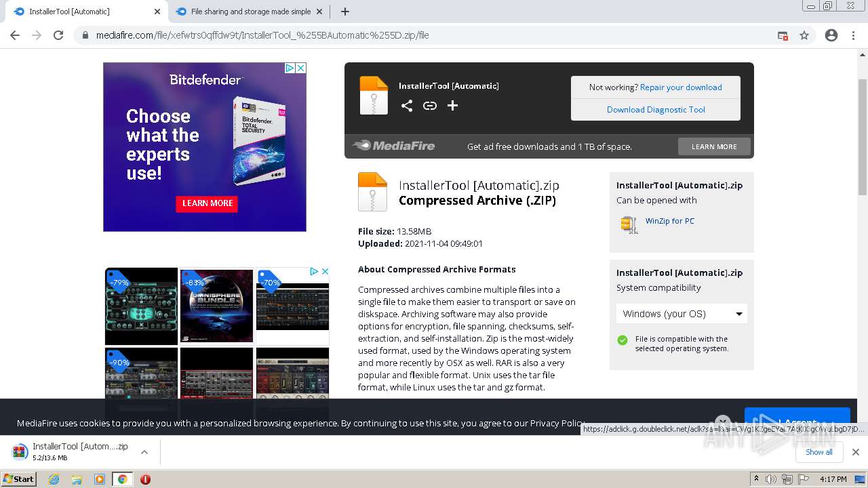868x488 pixels.
Task: Switch to InstallerTool [Automatic] tab
Action: coord(83,12)
